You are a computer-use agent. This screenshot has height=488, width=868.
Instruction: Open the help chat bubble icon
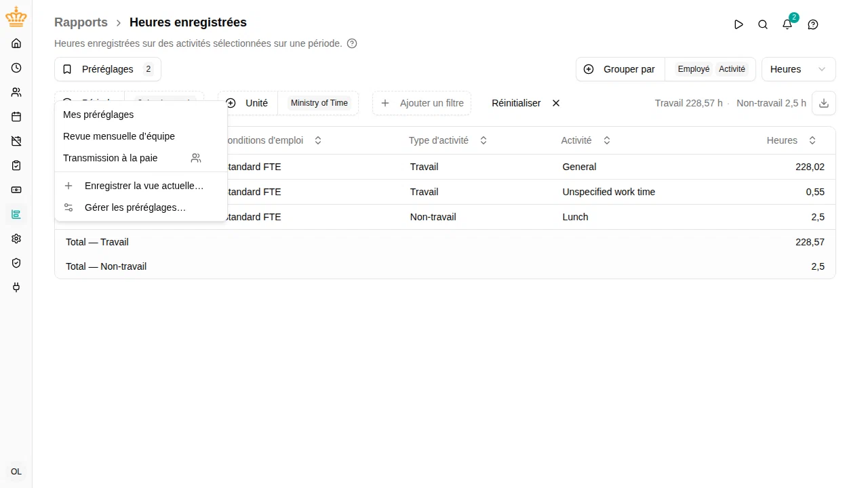click(x=813, y=24)
